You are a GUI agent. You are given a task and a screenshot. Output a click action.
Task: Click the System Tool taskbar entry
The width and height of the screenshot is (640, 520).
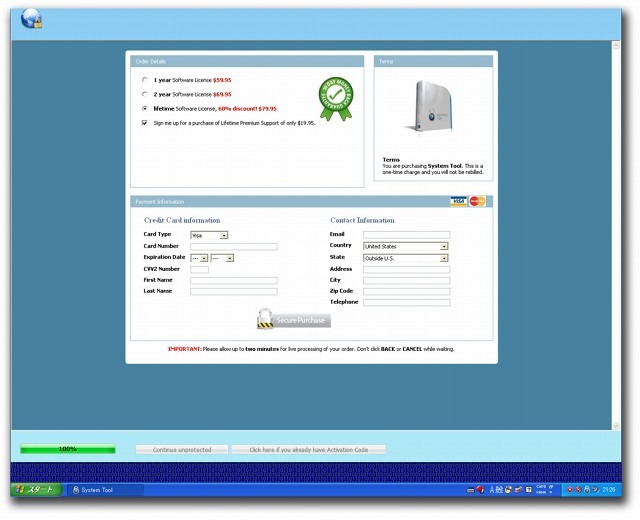[x=105, y=490]
